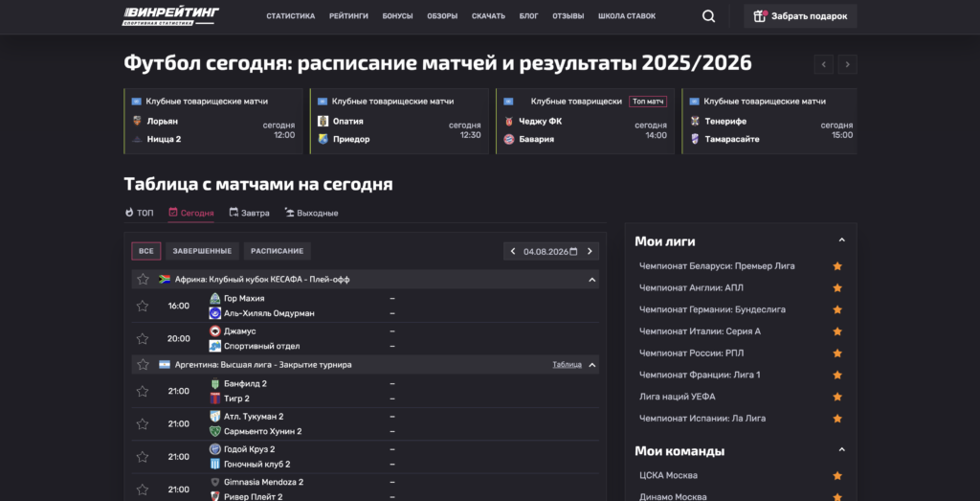This screenshot has height=501, width=980.
Task: Favorite the Африка КЕСАФА league star
Action: coord(144,280)
